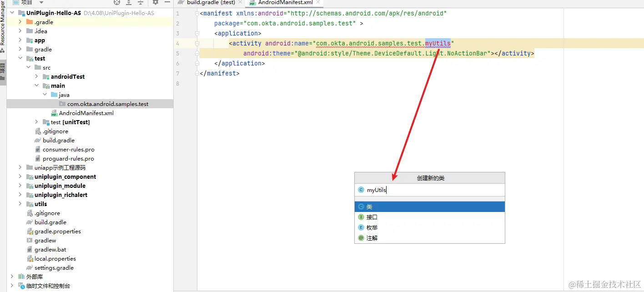Click the class type icon beside myUtils input

coord(361,190)
